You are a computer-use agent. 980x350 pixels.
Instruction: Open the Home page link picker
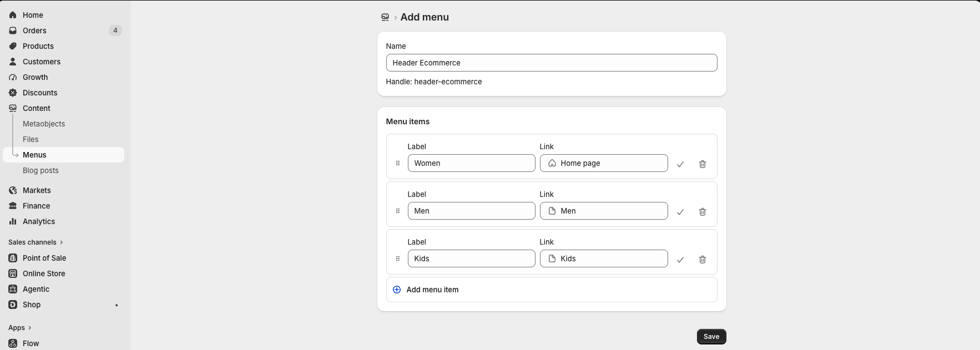point(604,163)
